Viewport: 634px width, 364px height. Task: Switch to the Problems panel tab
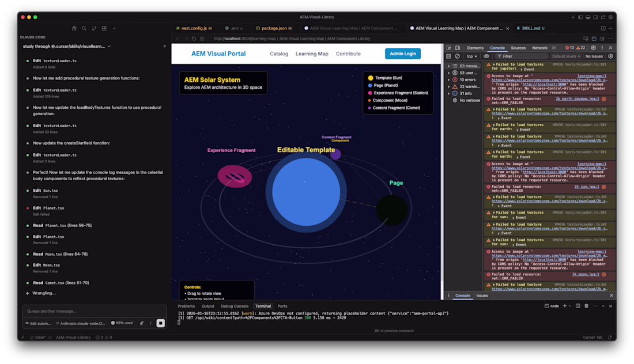tap(186, 306)
